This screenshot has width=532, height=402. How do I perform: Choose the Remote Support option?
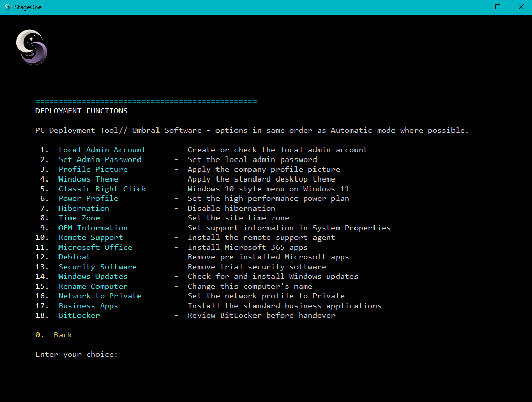pos(91,237)
